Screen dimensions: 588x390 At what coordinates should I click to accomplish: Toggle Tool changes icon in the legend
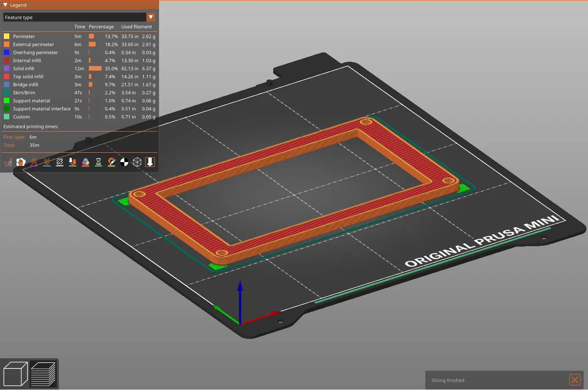pos(73,162)
